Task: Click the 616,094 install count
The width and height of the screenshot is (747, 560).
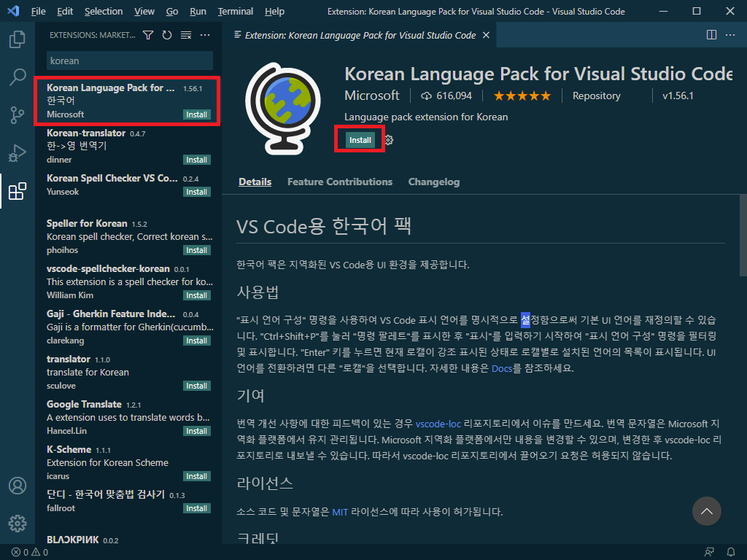Action: coord(446,96)
